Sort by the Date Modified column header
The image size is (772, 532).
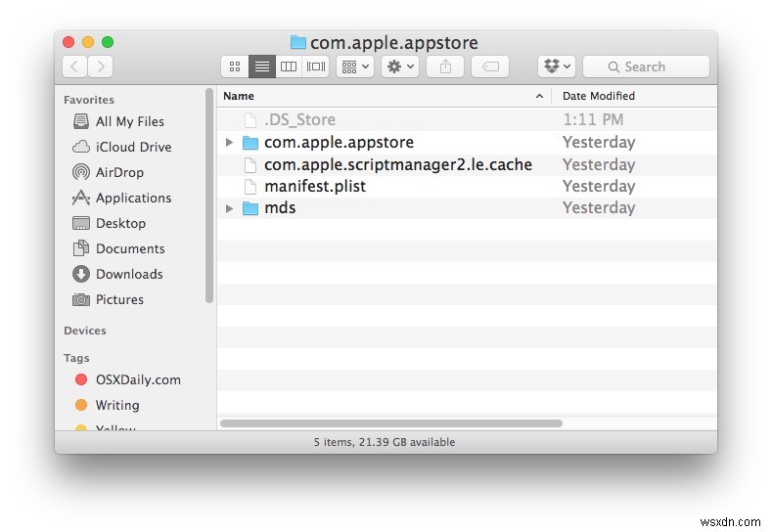634,96
